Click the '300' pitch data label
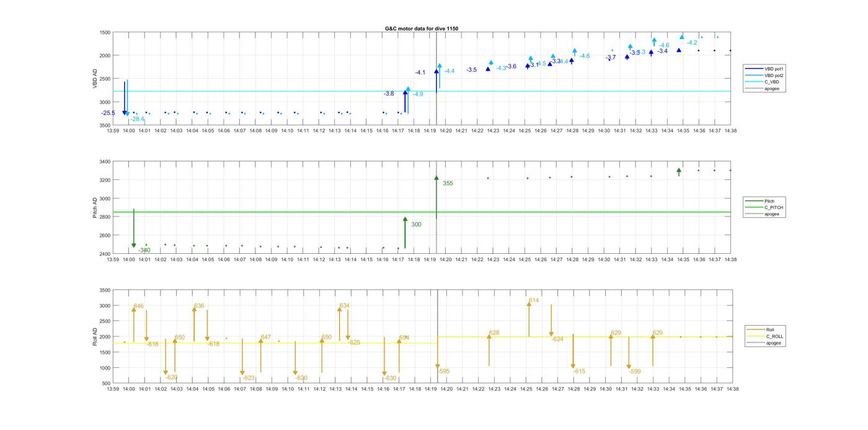 pos(416,225)
